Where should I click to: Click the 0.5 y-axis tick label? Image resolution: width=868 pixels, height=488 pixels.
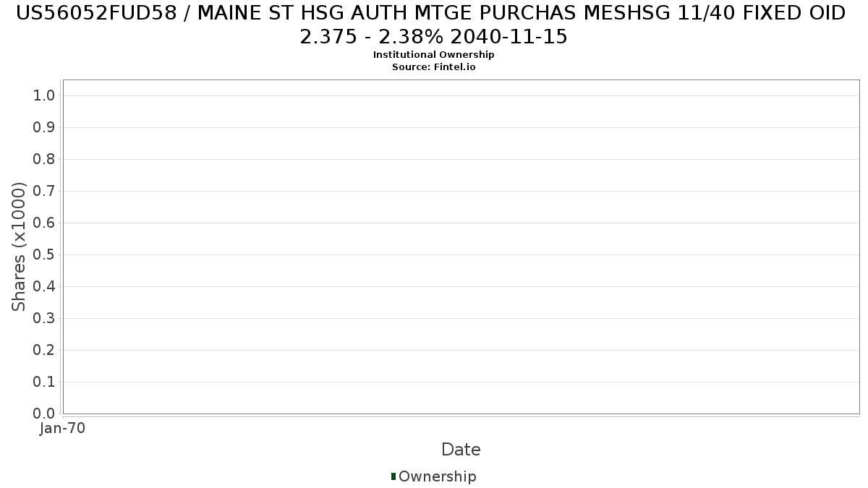coord(44,255)
